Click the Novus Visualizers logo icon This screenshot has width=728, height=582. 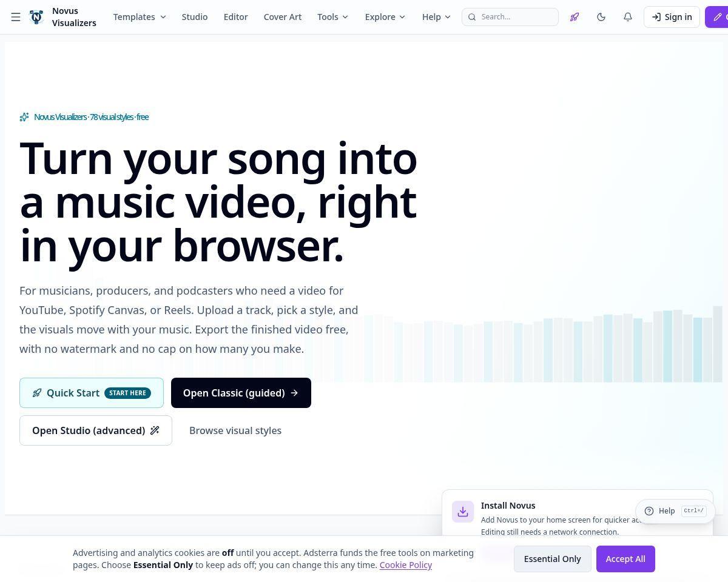click(x=36, y=17)
